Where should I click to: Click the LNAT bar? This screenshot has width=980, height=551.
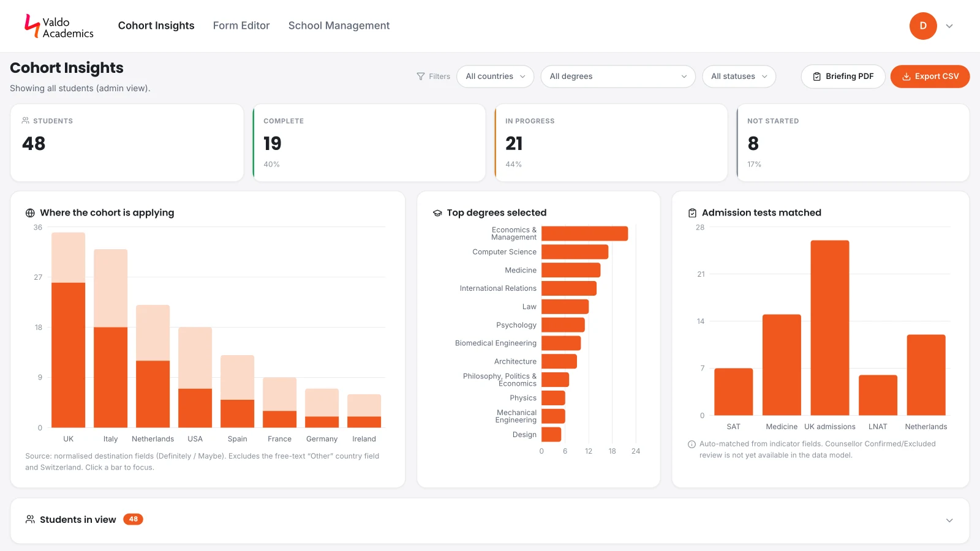878,395
